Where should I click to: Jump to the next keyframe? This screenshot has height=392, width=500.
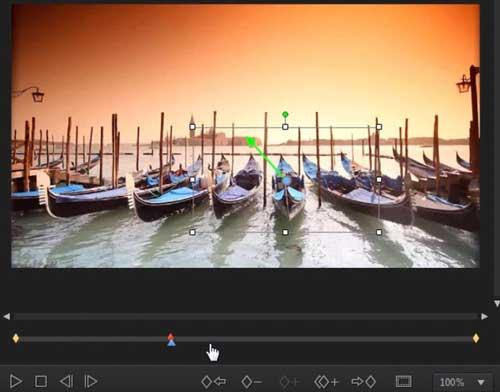[364, 382]
